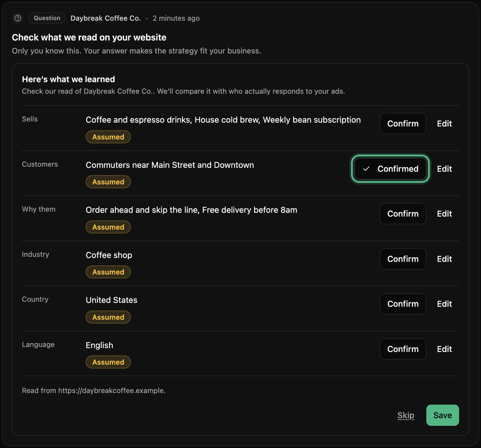Edit the Why them row

pyautogui.click(x=444, y=214)
